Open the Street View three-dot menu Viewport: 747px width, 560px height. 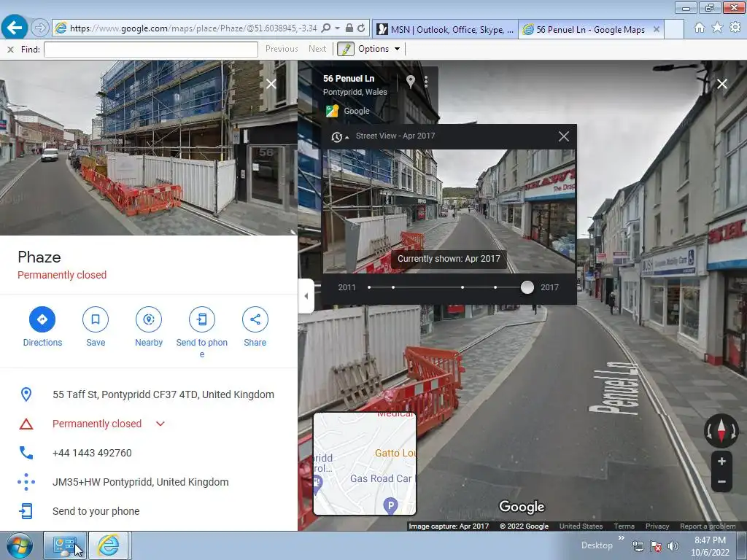pyautogui.click(x=426, y=82)
